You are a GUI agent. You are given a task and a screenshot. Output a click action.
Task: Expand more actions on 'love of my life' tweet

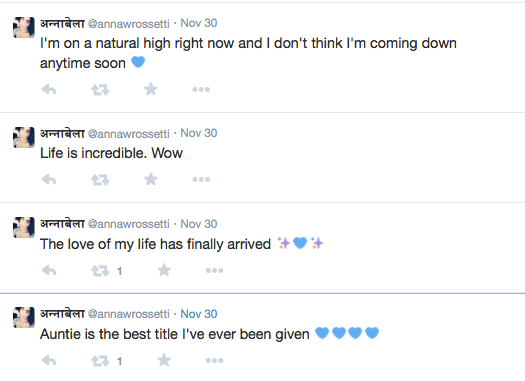point(215,270)
